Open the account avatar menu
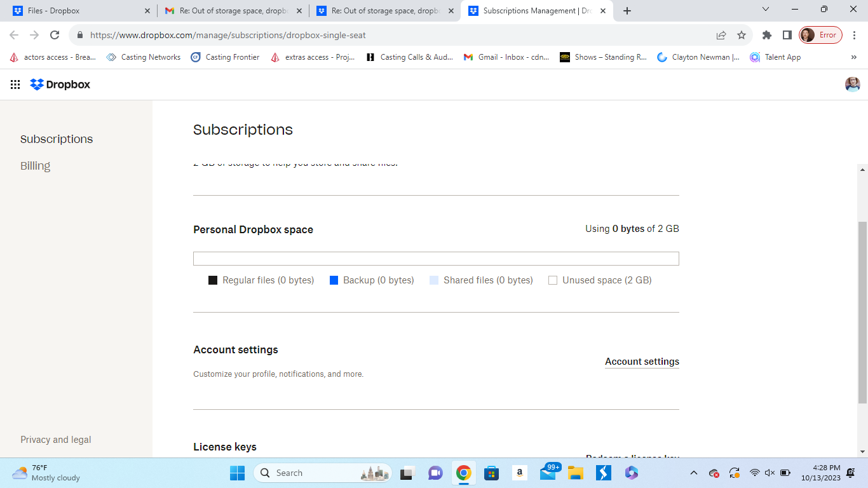This screenshot has width=868, height=488. tap(853, 85)
